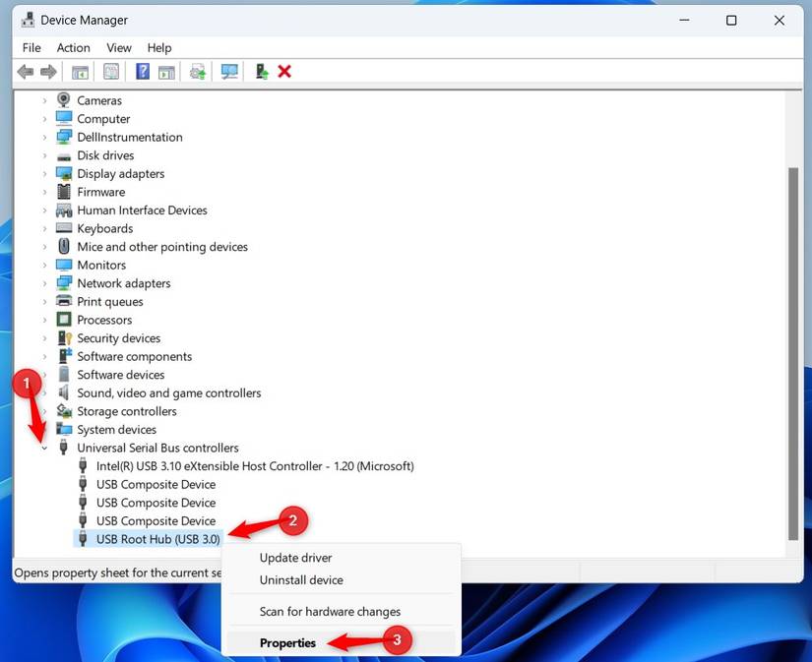The image size is (812, 662).
Task: Select the first USB Composite Device
Action: (156, 484)
